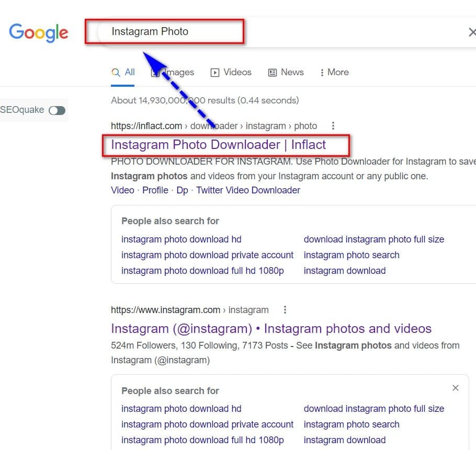The height and width of the screenshot is (450, 476).
Task: Search instagram photo download full hd 1080p, second box
Action: click(x=202, y=440)
